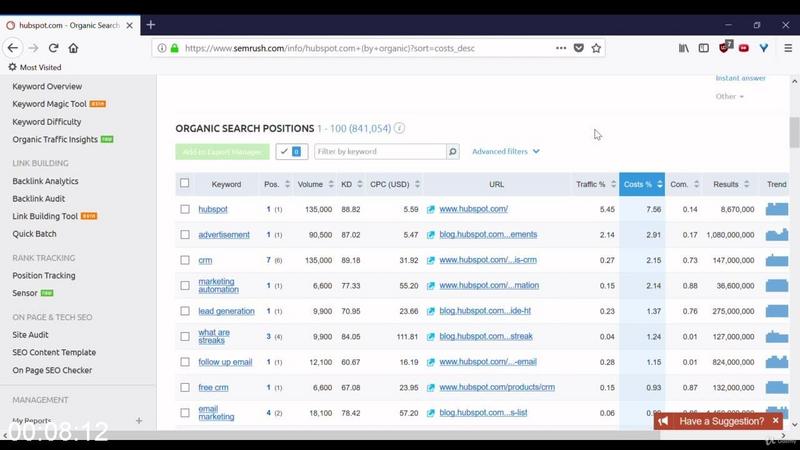Click Add to Export Manager button
The image size is (800, 450).
[x=222, y=152]
